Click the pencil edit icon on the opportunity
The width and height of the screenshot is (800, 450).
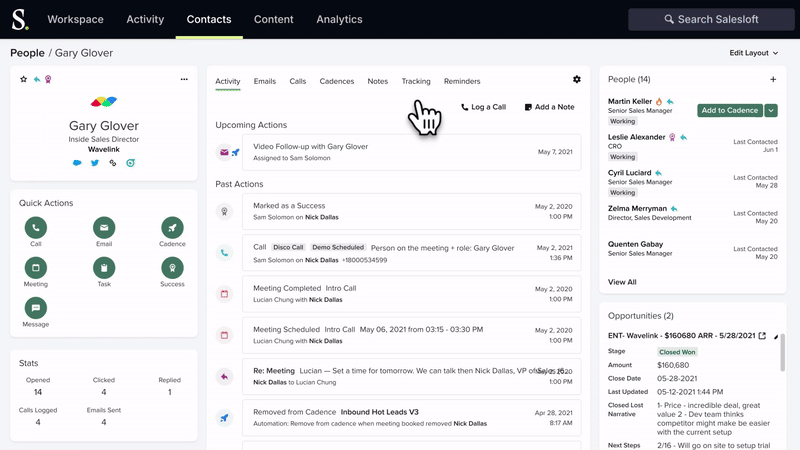776,337
